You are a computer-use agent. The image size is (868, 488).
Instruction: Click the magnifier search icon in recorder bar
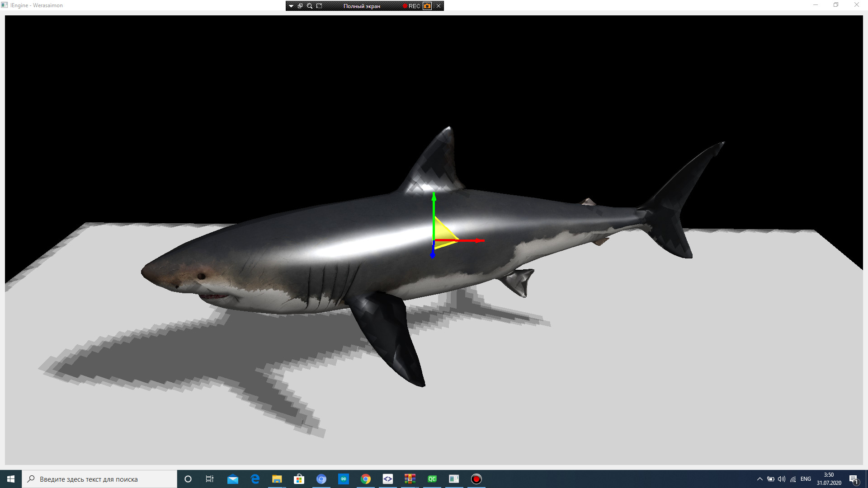(x=310, y=6)
